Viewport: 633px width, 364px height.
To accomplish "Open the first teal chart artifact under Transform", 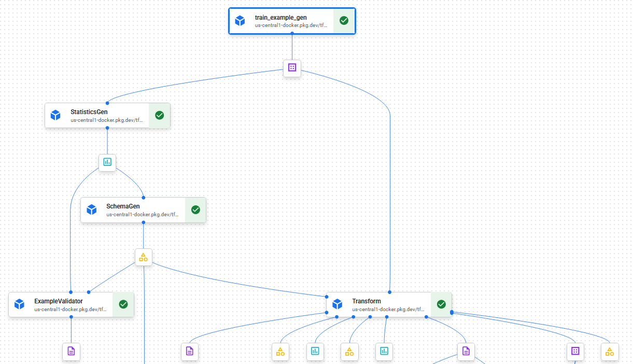I will pyautogui.click(x=315, y=351).
